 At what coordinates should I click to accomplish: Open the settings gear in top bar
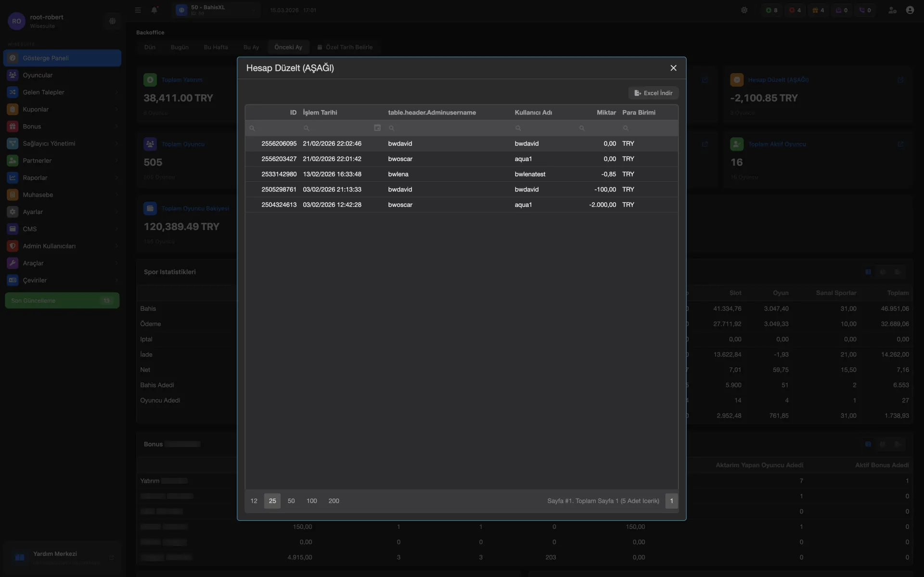pyautogui.click(x=744, y=10)
